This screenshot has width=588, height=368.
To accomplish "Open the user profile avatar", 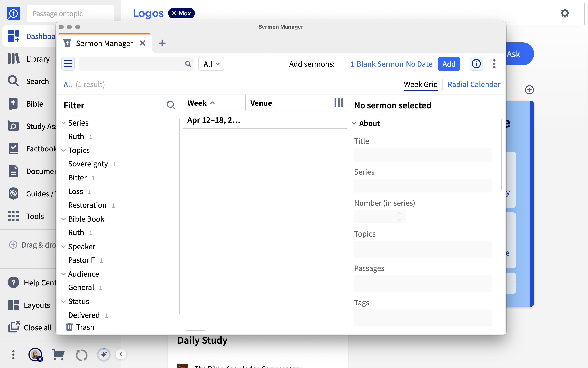I will (36, 354).
